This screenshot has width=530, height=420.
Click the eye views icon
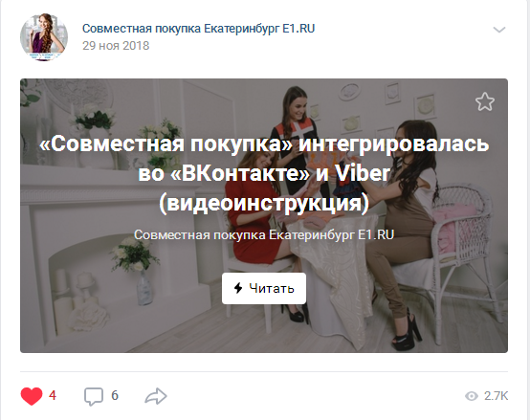(472, 396)
